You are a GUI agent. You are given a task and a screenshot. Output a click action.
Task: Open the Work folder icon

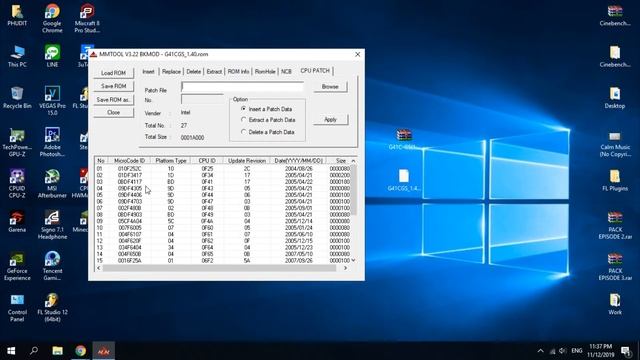tap(615, 304)
